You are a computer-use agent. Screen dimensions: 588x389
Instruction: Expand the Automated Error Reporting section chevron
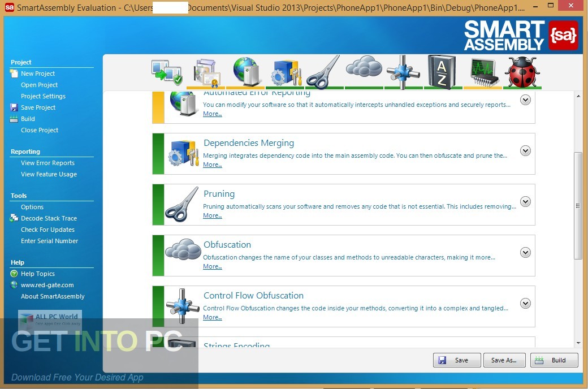click(x=525, y=100)
